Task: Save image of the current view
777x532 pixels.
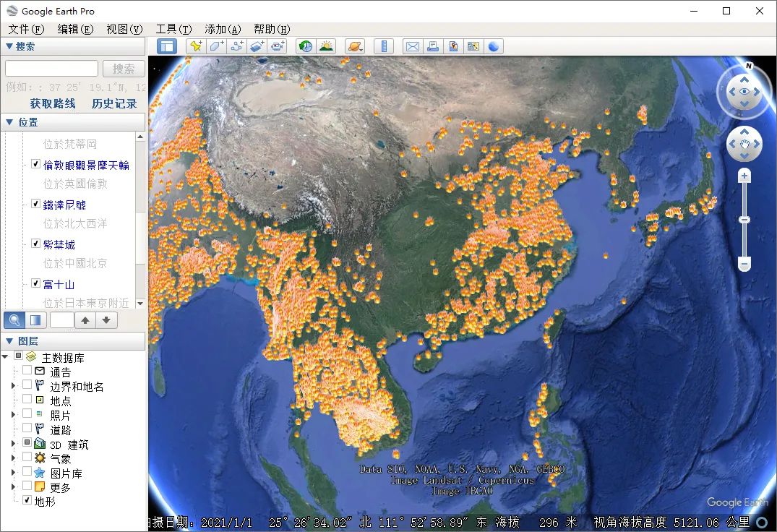Action: (x=453, y=46)
